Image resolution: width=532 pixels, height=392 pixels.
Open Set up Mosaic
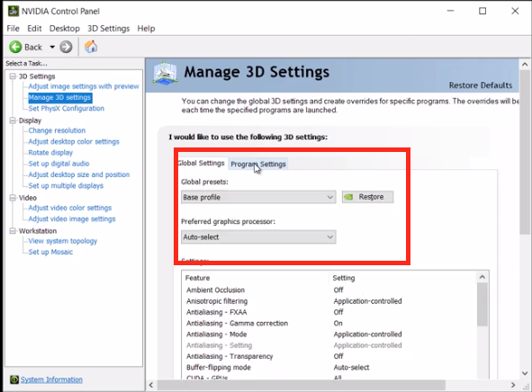(50, 252)
